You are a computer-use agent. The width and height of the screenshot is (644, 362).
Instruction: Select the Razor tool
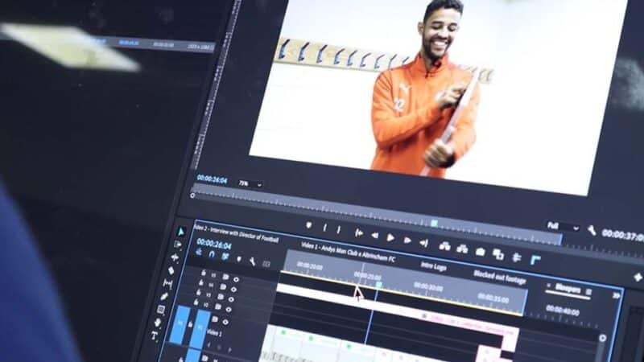(171, 270)
